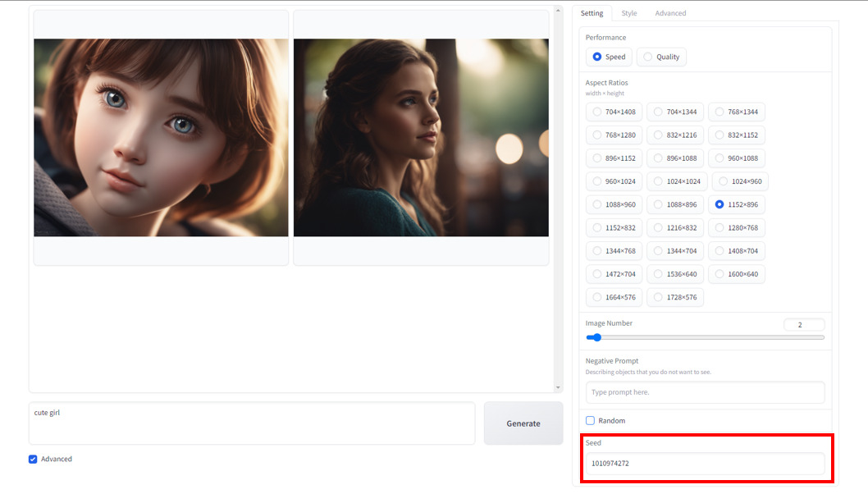This screenshot has width=868, height=494.
Task: Choose 704×1344 aspect ratio
Action: click(675, 112)
